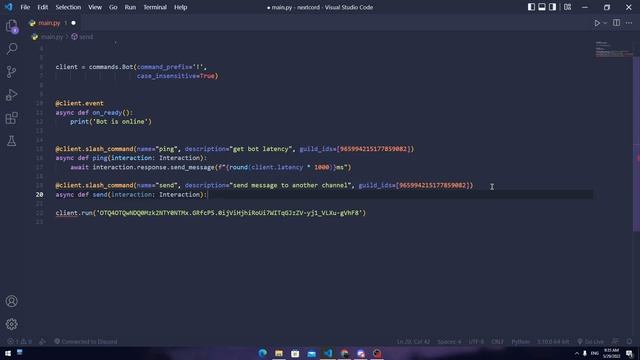Open File Explorer from taskbar
Image resolution: width=640 pixels, height=360 pixels.
click(x=279, y=353)
